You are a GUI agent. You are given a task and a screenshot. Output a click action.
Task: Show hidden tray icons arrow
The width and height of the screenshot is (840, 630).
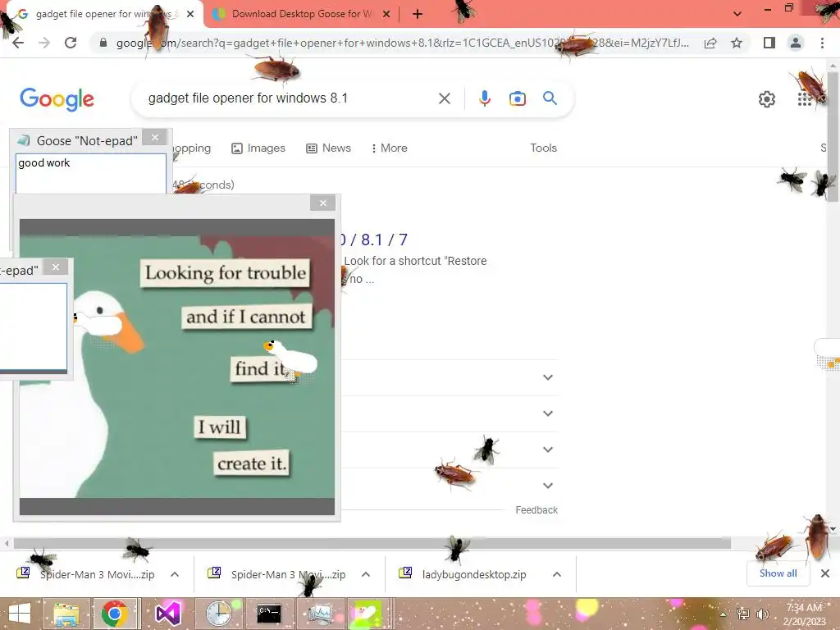click(x=724, y=614)
